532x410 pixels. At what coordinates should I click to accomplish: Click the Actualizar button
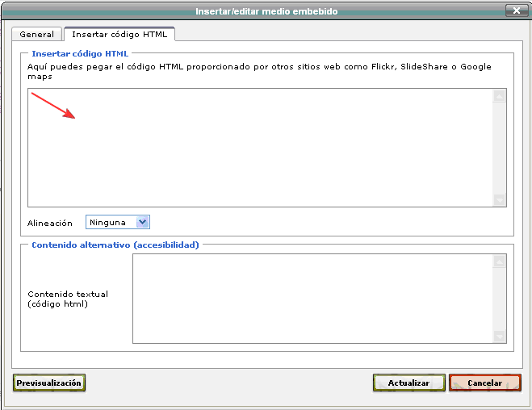[408, 383]
